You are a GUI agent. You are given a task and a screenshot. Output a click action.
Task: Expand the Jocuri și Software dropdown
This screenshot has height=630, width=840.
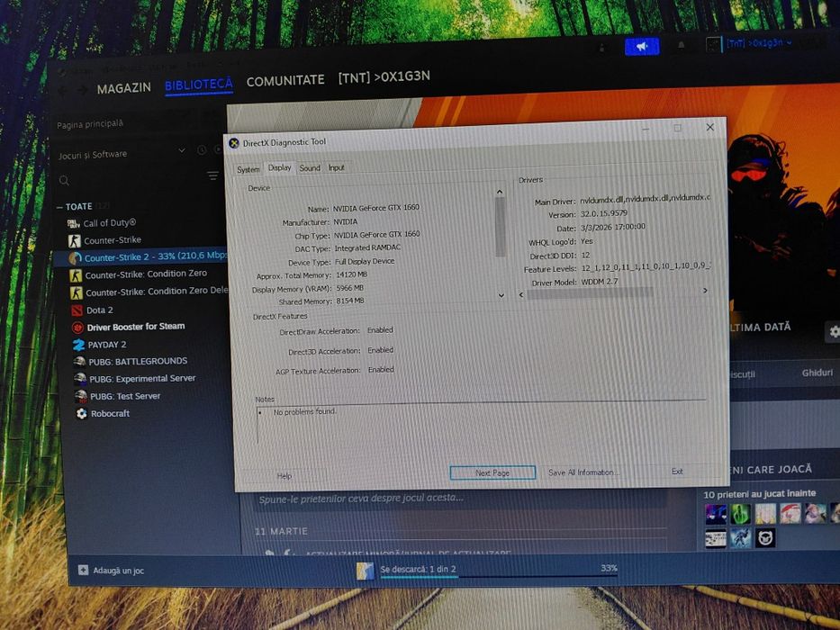coord(182,150)
